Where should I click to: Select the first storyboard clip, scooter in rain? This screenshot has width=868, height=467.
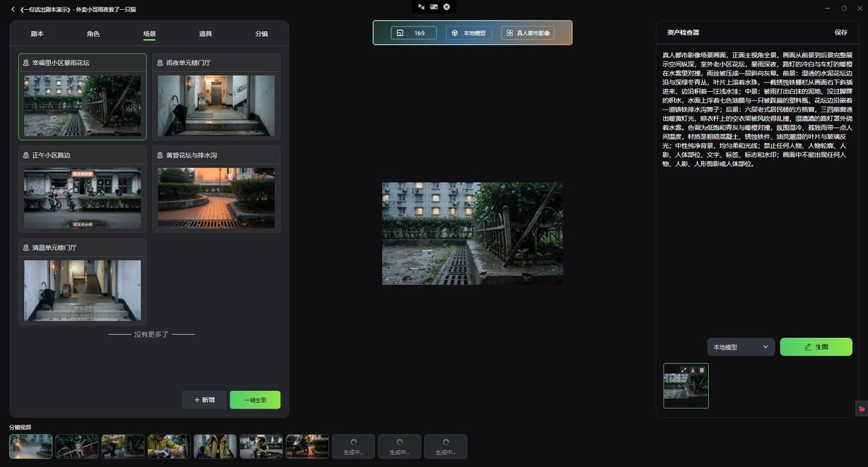31,446
